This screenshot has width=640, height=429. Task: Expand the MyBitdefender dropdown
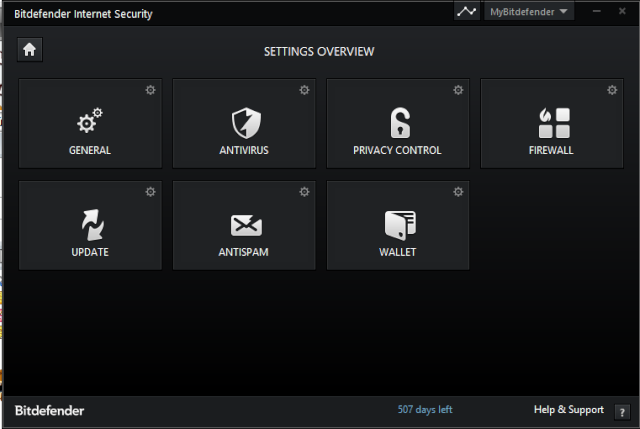529,11
